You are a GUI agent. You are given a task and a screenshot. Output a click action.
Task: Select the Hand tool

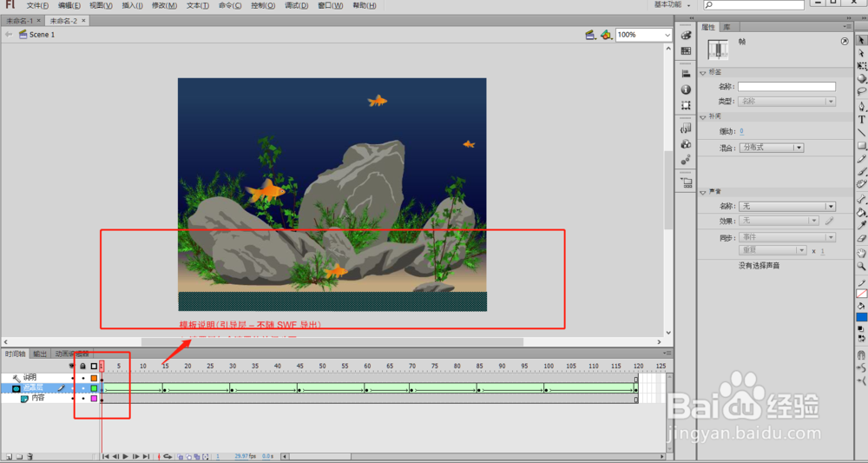(x=861, y=253)
